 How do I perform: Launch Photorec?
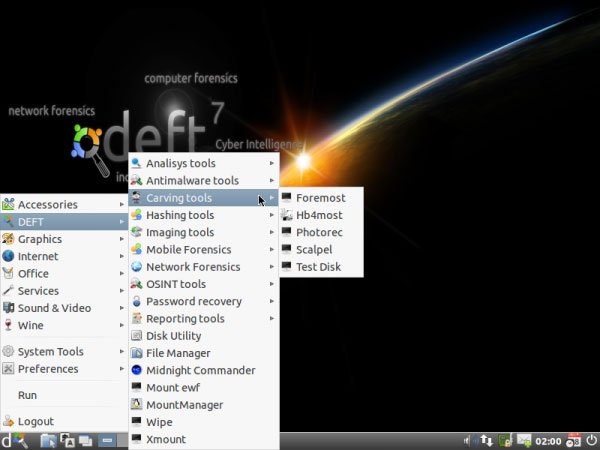[x=321, y=232]
